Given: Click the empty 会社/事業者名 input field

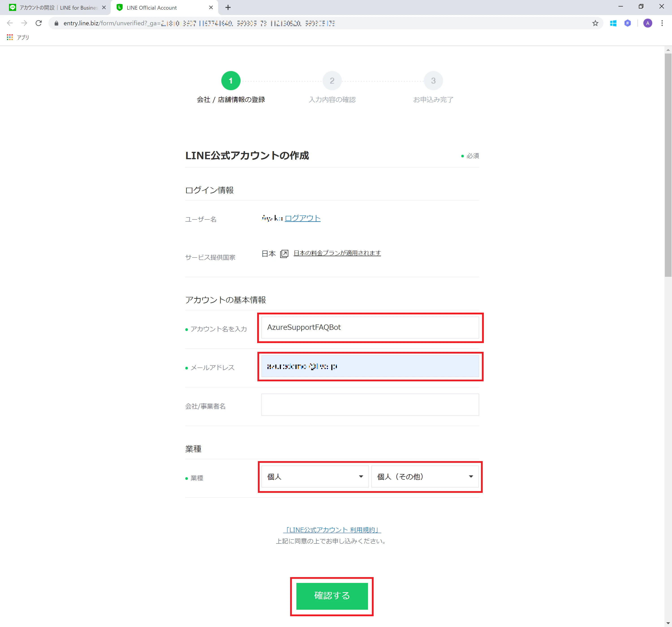Looking at the screenshot, I should (x=370, y=404).
